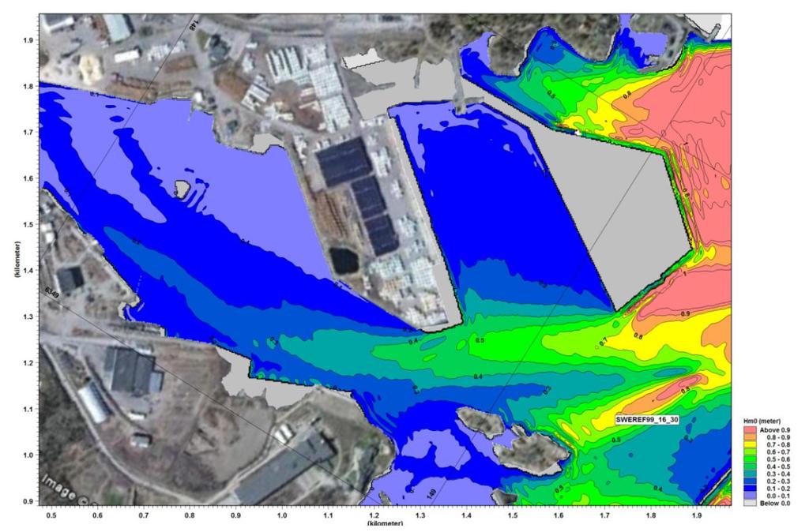The width and height of the screenshot is (809, 532).
Task: Click horizontal axis tick label '1.7'
Action: [x=604, y=515]
